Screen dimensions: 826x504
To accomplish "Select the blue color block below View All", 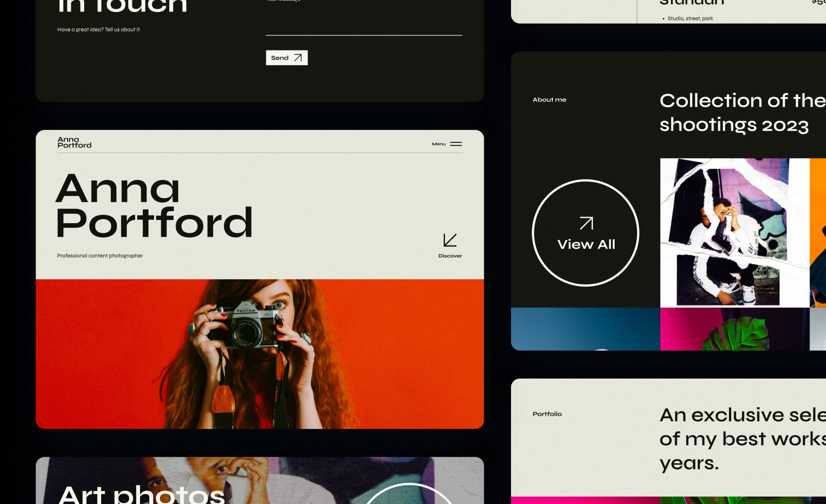I will pos(585,329).
